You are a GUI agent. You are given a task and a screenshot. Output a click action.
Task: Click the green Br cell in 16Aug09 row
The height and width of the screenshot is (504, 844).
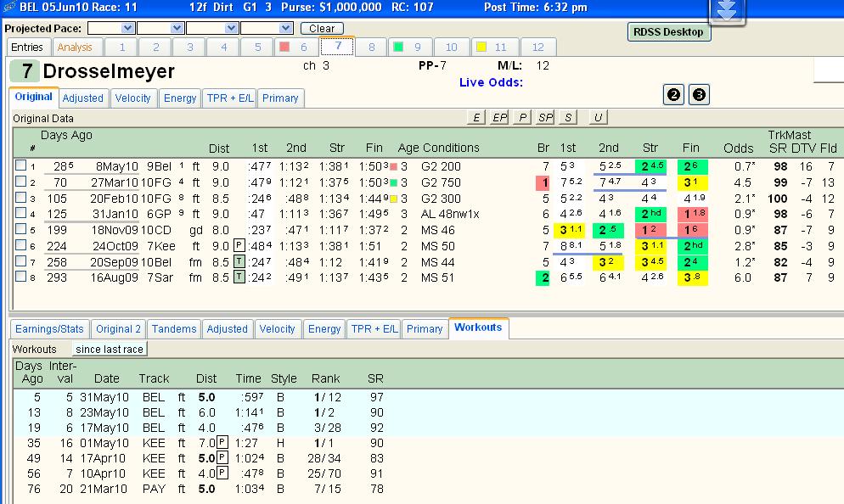coord(543,278)
